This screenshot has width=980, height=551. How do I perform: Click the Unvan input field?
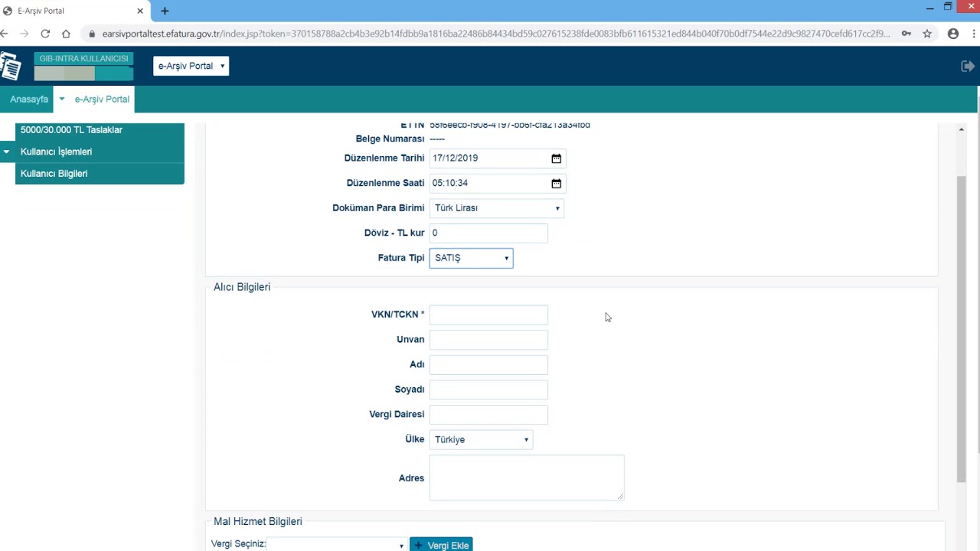[488, 340]
